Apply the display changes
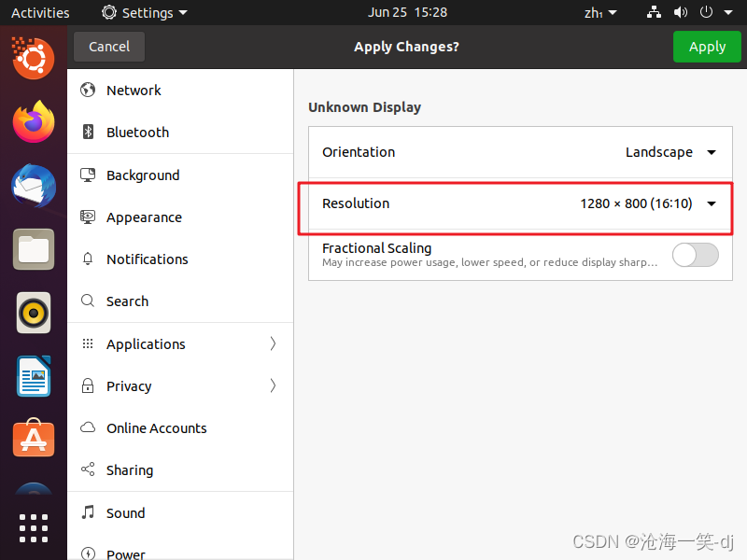The image size is (747, 560). coord(707,46)
